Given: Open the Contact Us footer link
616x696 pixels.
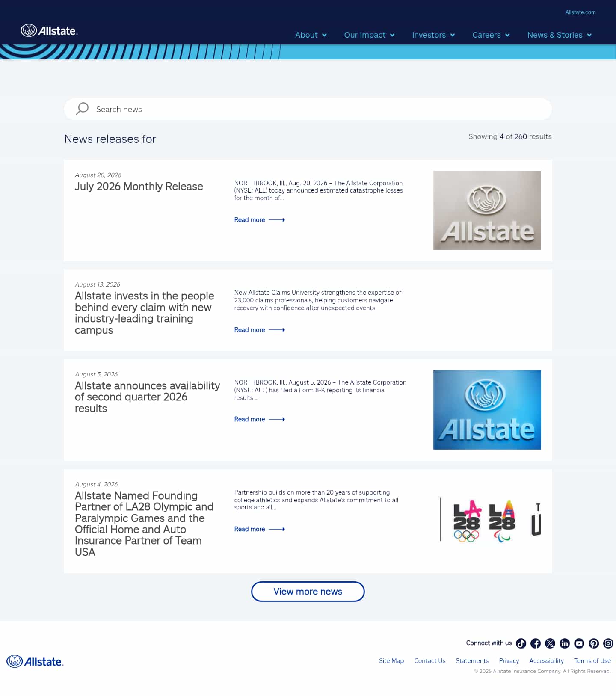Looking at the screenshot, I should pos(429,661).
